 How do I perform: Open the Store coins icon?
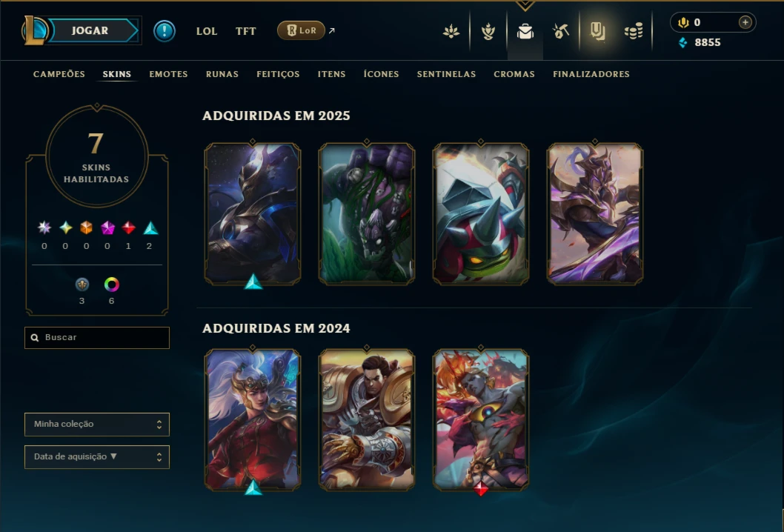click(634, 32)
